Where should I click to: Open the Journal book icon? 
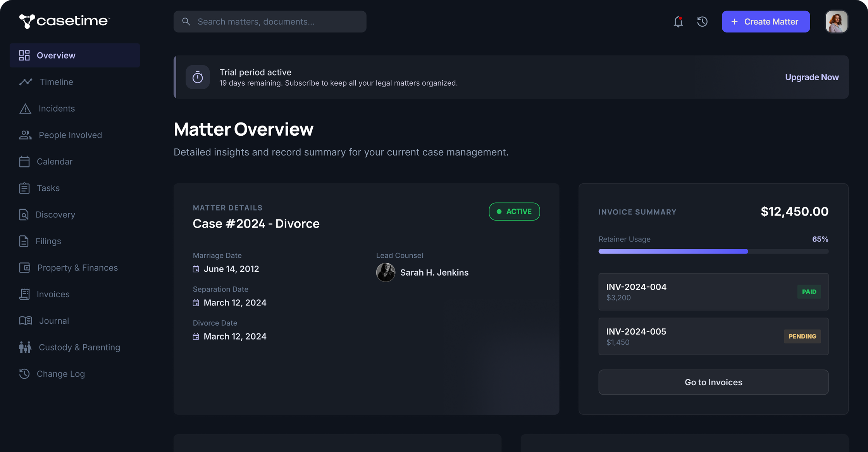25,321
